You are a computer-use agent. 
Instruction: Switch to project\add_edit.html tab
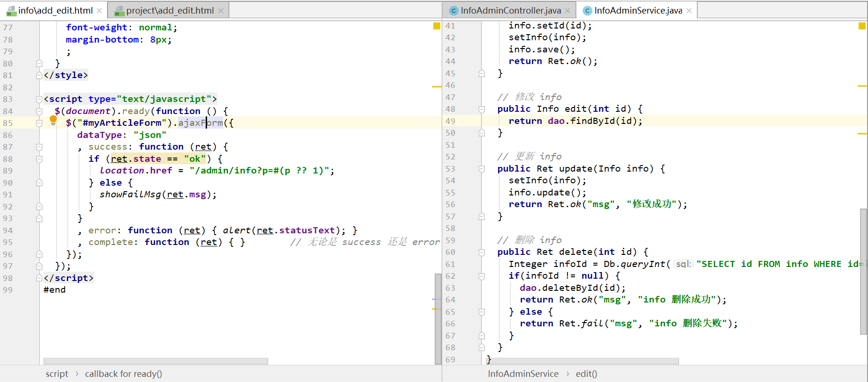click(x=170, y=10)
